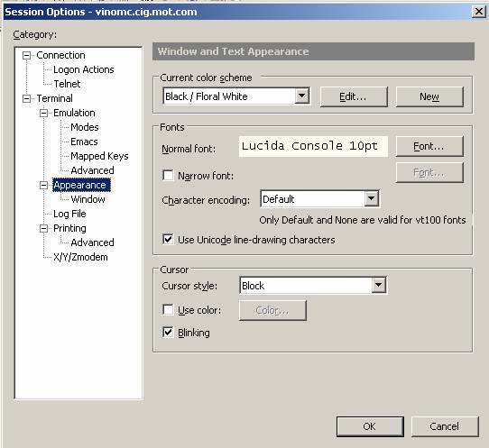Viewport: 489px width, 448px height.
Task: Open the Normal font Font... button
Action: point(429,146)
